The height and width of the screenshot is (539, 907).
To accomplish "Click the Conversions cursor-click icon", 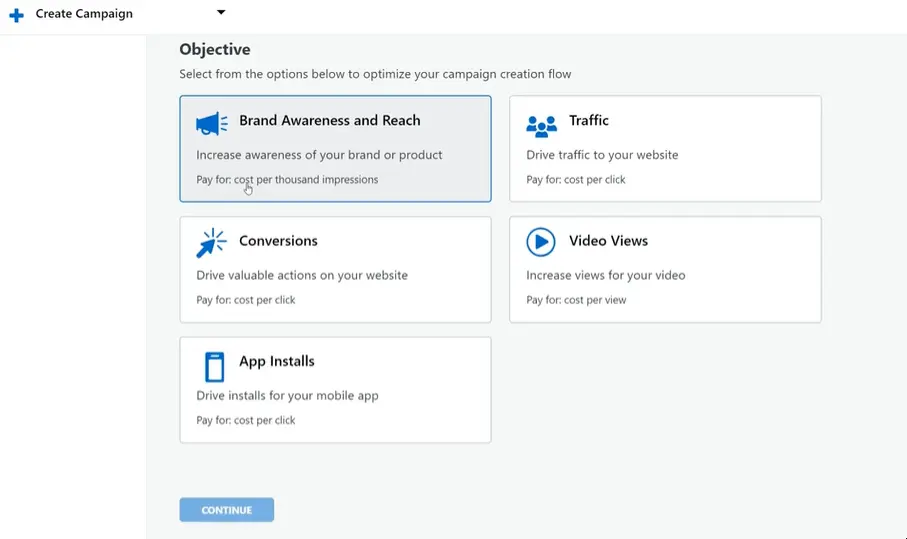I will 212,244.
